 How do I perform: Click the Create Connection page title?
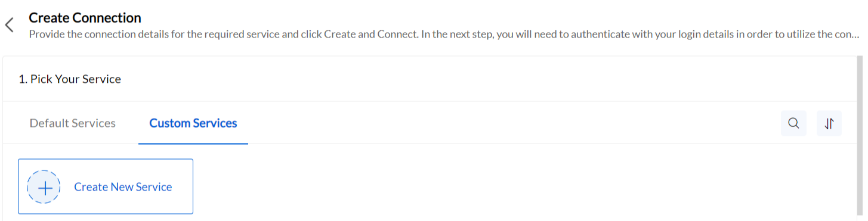[85, 18]
